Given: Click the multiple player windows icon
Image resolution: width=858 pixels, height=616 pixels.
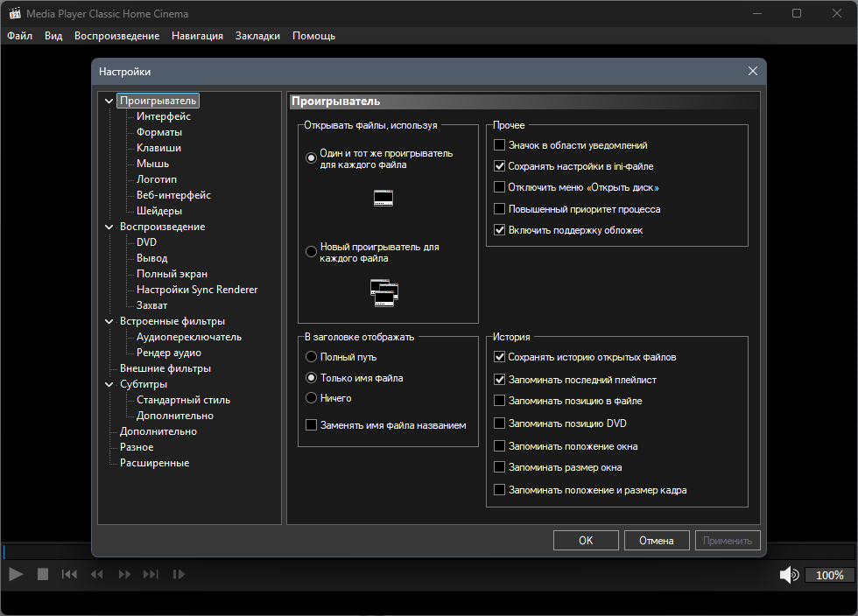Looking at the screenshot, I should click(384, 292).
